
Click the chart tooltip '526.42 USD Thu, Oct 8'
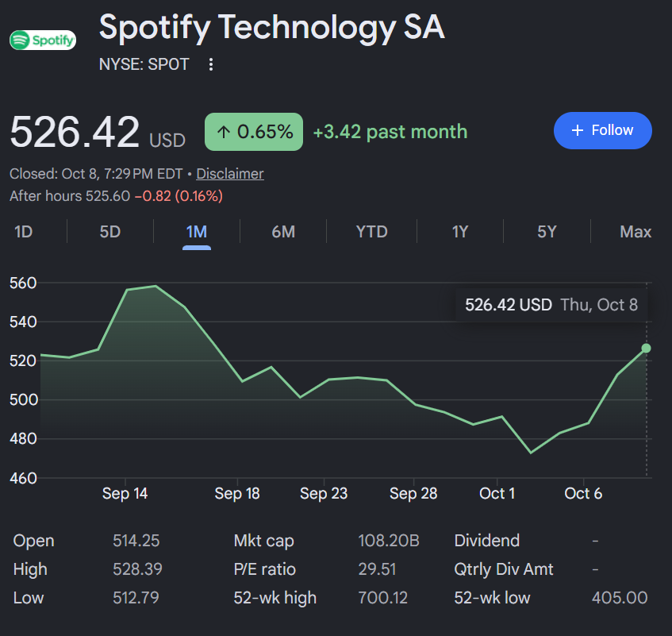point(551,305)
